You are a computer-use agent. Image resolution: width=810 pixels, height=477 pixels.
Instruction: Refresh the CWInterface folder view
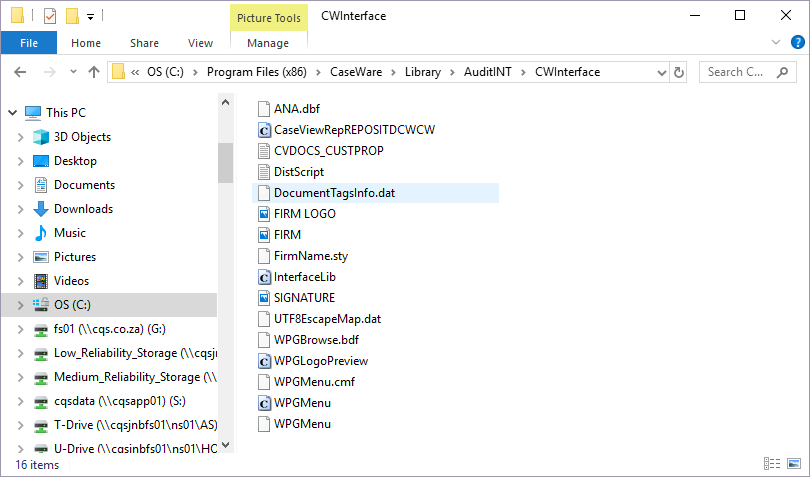pyautogui.click(x=679, y=72)
